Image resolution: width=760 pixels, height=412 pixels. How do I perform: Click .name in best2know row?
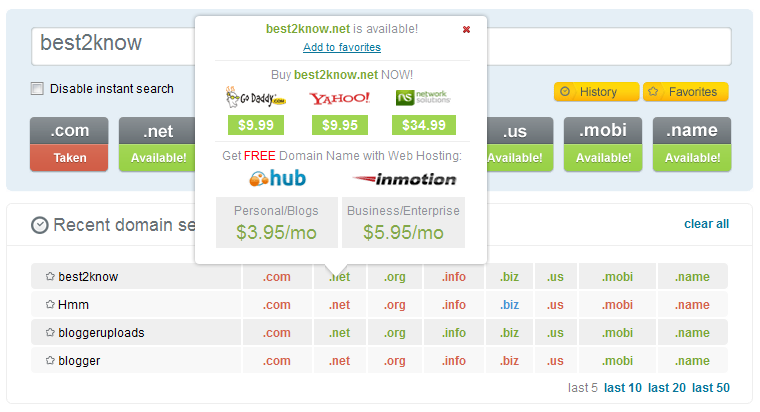tap(692, 277)
